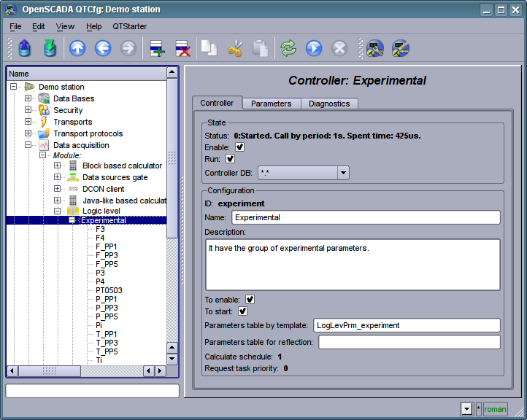Collapse the Logic level node
Viewport: 527px width, 420px height.
click(x=57, y=211)
